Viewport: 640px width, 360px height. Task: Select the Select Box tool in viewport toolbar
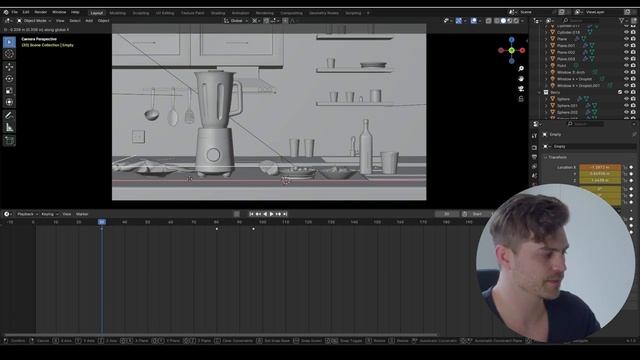point(9,42)
